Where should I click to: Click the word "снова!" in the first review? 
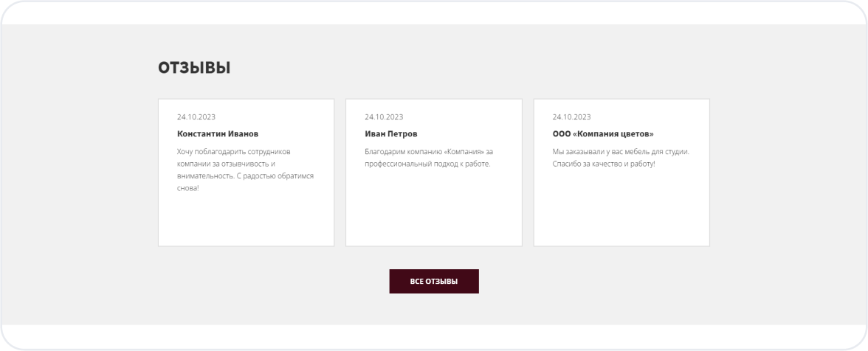pos(188,188)
